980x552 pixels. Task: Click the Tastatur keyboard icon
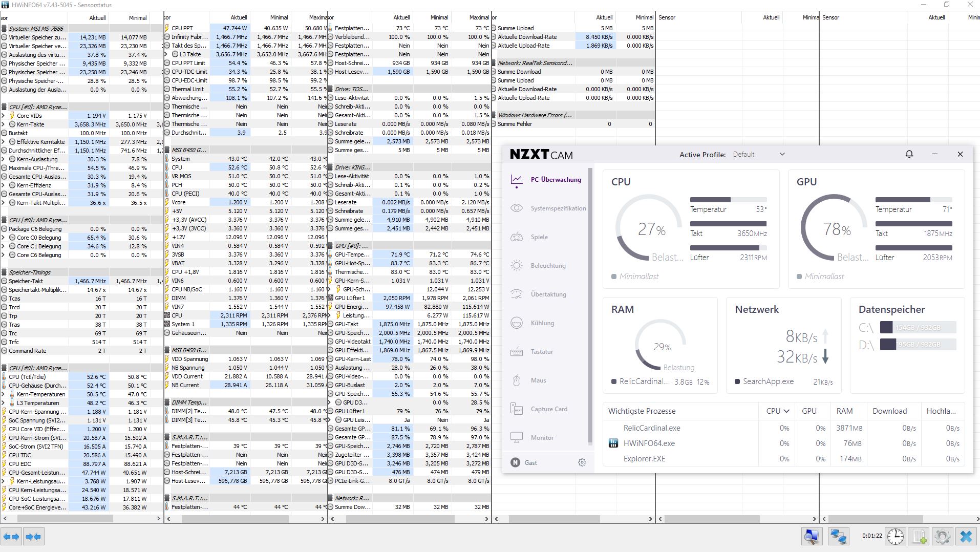click(x=517, y=352)
